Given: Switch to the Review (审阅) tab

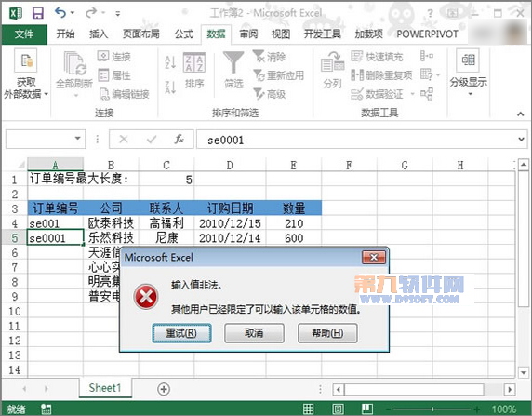Looking at the screenshot, I should click(248, 34).
